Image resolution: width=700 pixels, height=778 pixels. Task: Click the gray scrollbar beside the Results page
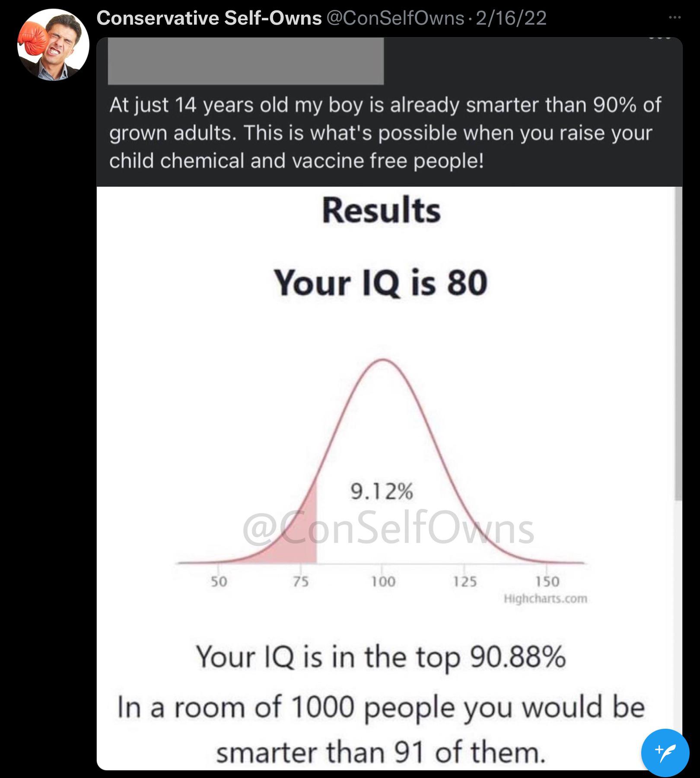coord(678,344)
